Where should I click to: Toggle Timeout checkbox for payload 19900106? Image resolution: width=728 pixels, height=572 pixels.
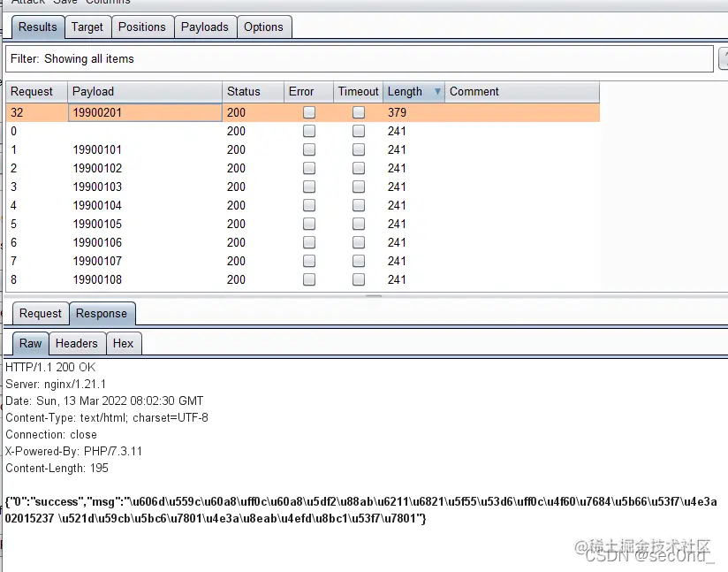click(x=359, y=242)
